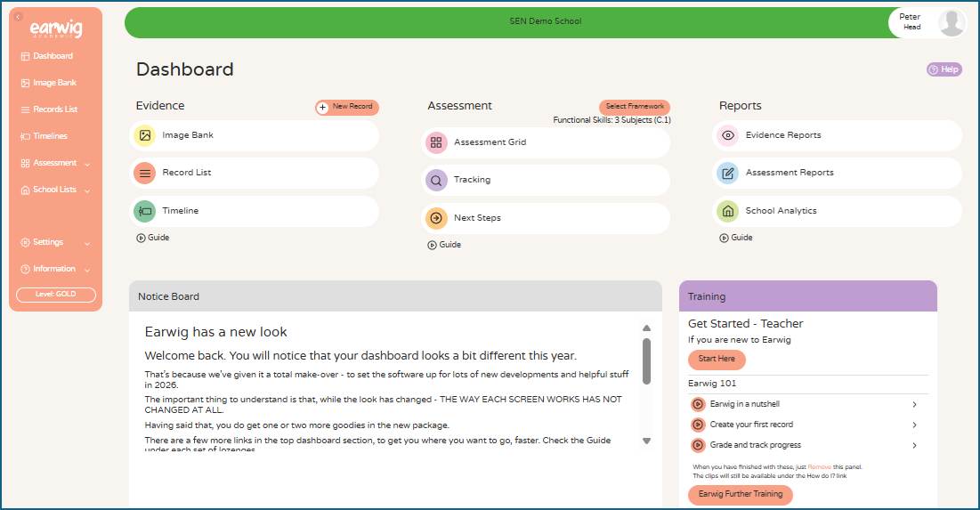Click the Assessment Reports pencil icon
The height and width of the screenshot is (510, 980).
pyautogui.click(x=727, y=174)
